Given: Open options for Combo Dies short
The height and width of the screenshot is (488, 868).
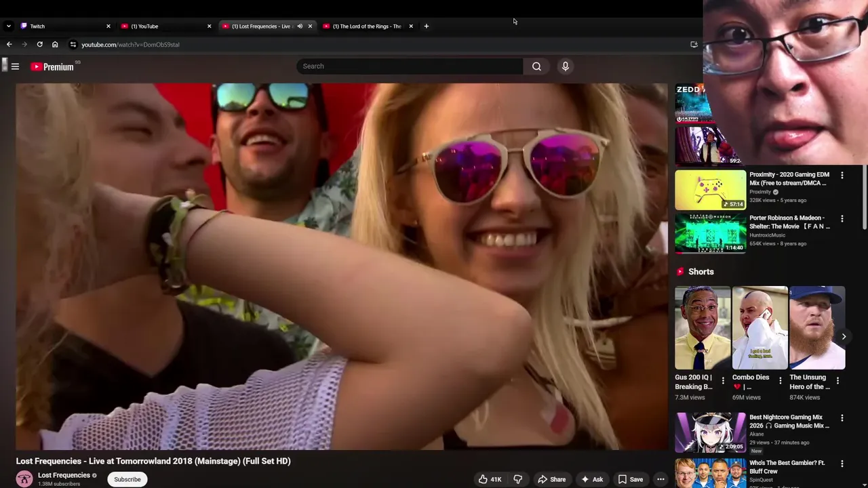Looking at the screenshot, I should [780, 381].
